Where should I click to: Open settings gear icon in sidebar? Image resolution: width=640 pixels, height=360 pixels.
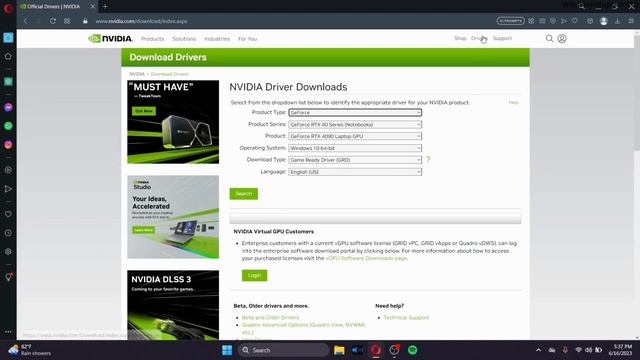pyautogui.click(x=8, y=251)
